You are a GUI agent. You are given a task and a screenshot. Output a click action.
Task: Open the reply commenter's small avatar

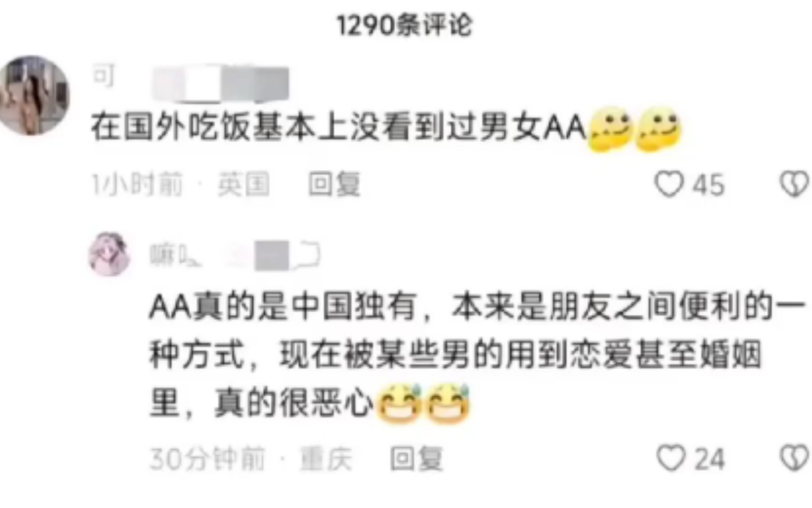click(x=109, y=254)
